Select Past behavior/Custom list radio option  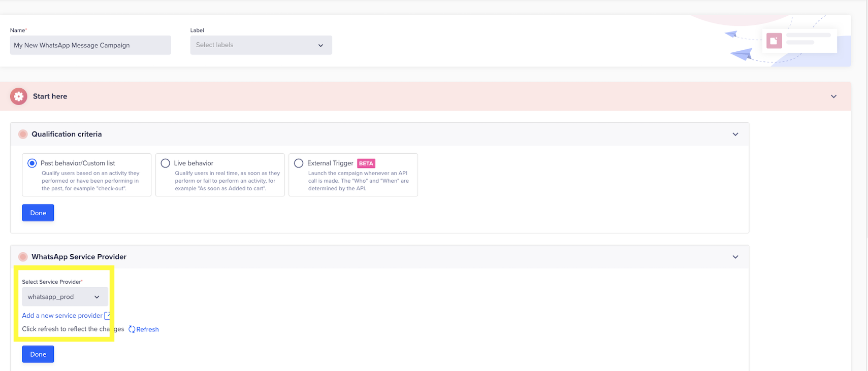(x=32, y=163)
